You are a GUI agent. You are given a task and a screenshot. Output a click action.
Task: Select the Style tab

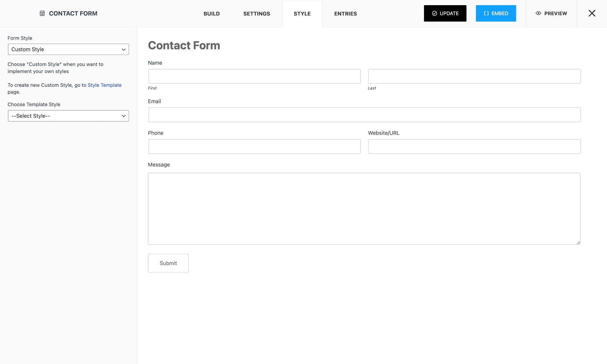click(x=302, y=14)
